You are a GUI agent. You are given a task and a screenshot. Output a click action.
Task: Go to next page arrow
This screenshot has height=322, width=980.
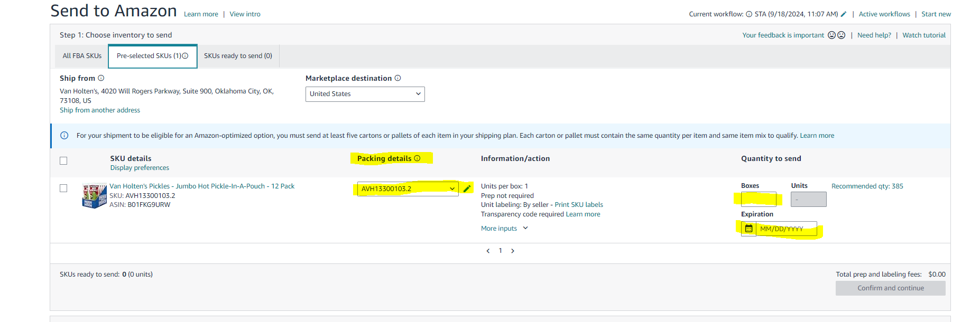click(x=513, y=251)
